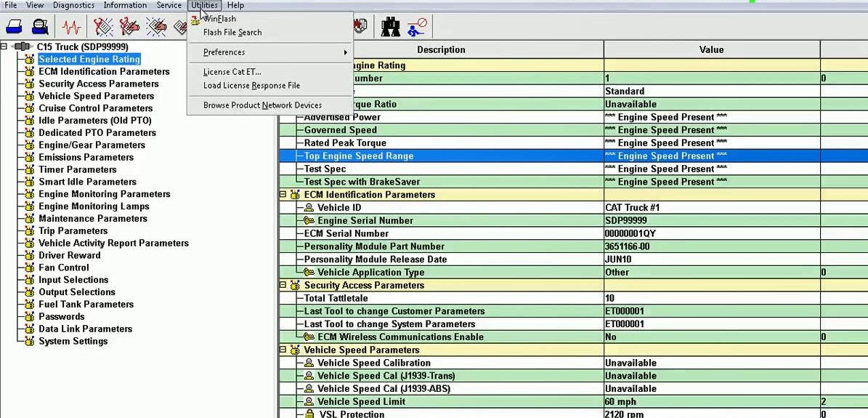The width and height of the screenshot is (868, 418).
Task: Open the Service menu
Action: pyautogui.click(x=169, y=5)
